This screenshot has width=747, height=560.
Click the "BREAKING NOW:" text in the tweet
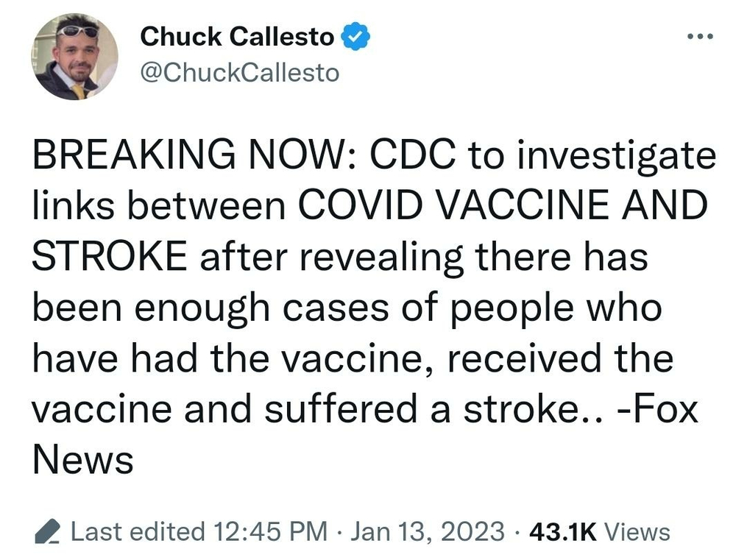coord(193,157)
